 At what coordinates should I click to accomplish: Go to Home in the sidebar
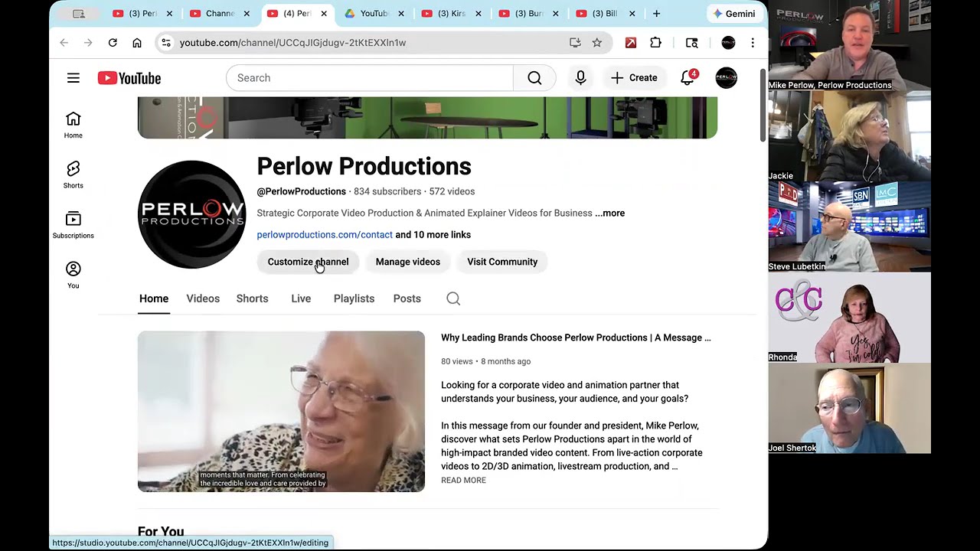point(73,126)
